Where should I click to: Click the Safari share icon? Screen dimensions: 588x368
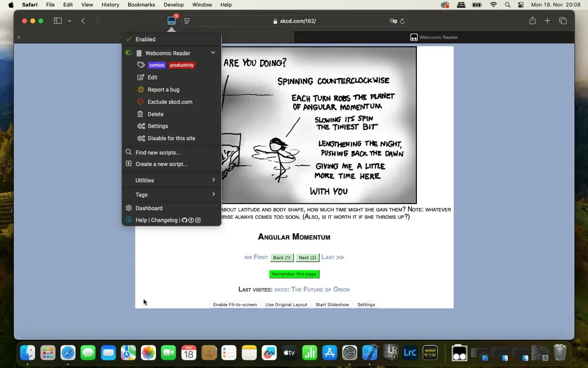click(532, 21)
